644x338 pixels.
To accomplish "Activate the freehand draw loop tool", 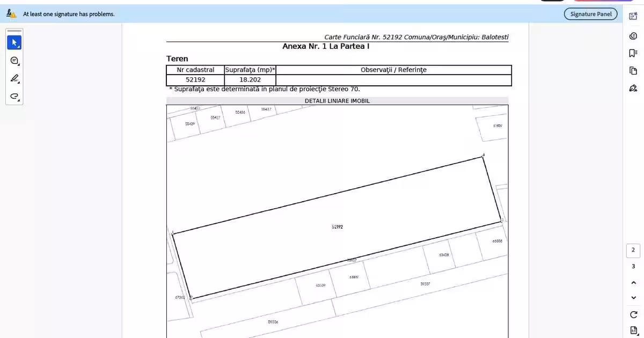I will pyautogui.click(x=14, y=97).
